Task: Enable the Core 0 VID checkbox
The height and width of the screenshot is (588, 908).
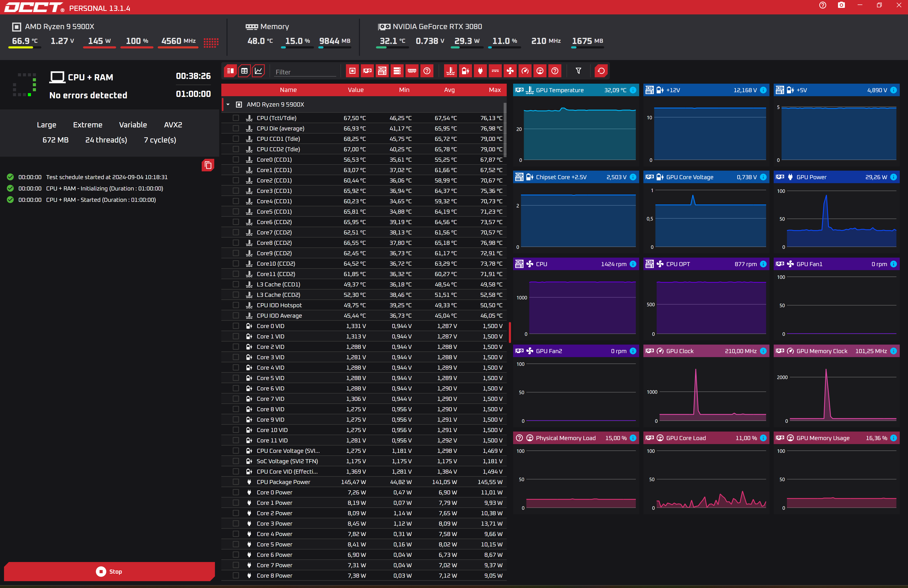Action: pyautogui.click(x=236, y=326)
